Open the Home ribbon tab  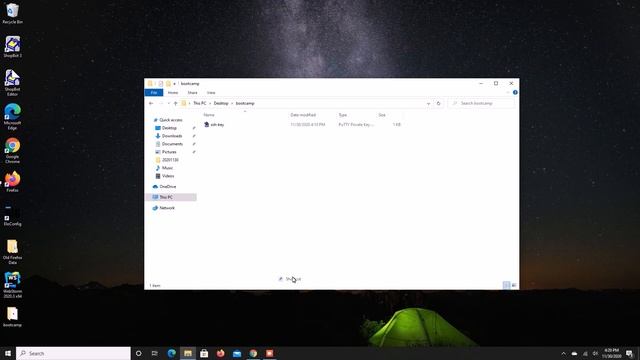(173, 93)
